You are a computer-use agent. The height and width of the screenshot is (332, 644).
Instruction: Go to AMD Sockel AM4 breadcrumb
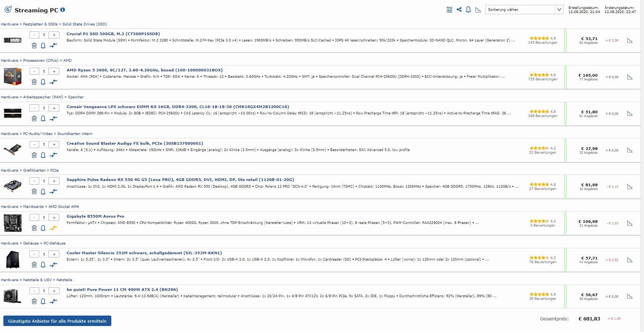coord(64,206)
